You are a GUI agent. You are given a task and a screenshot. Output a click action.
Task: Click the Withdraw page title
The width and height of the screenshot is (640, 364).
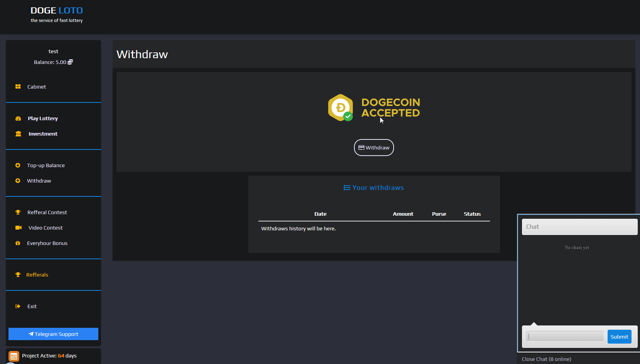[142, 54]
